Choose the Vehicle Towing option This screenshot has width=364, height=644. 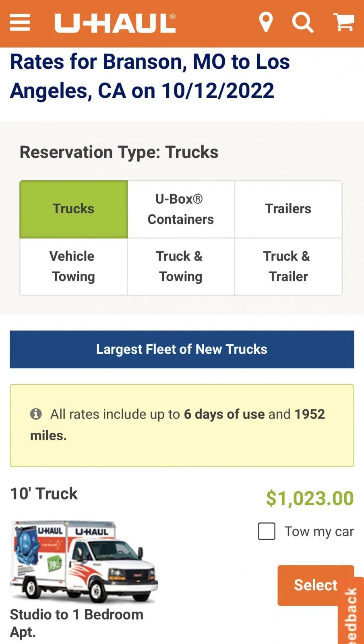(x=74, y=266)
